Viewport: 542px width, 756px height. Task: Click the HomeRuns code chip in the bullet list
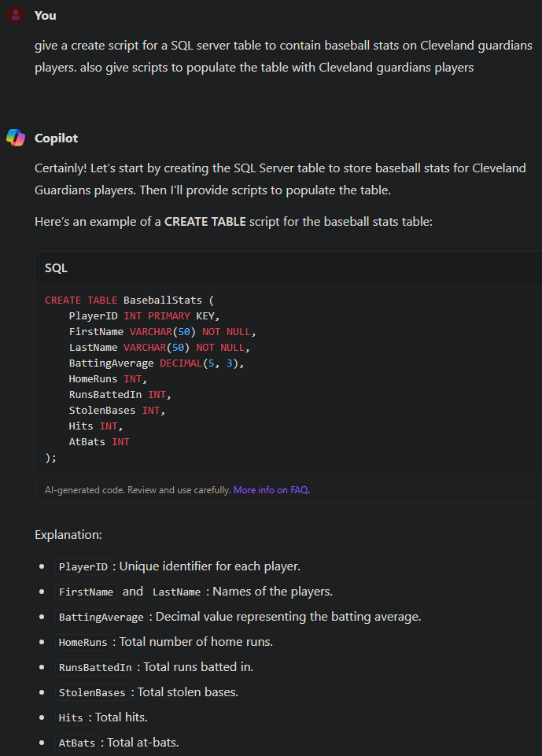pyautogui.click(x=83, y=642)
